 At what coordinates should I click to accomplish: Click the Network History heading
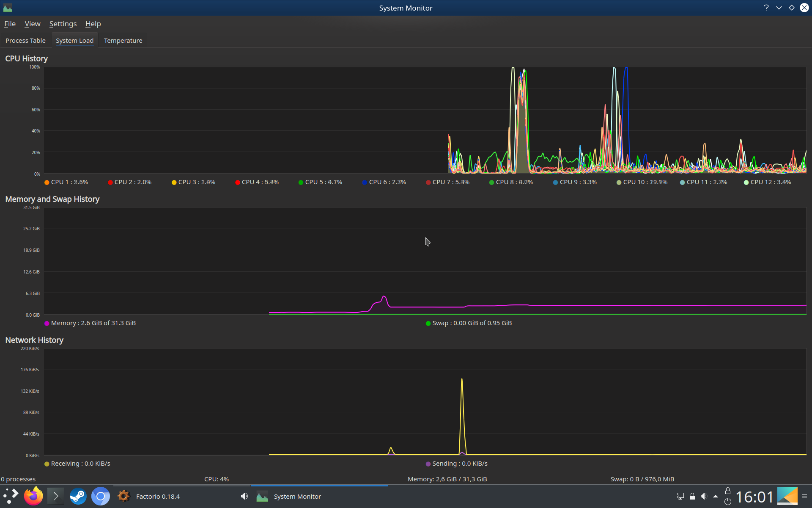(x=34, y=340)
